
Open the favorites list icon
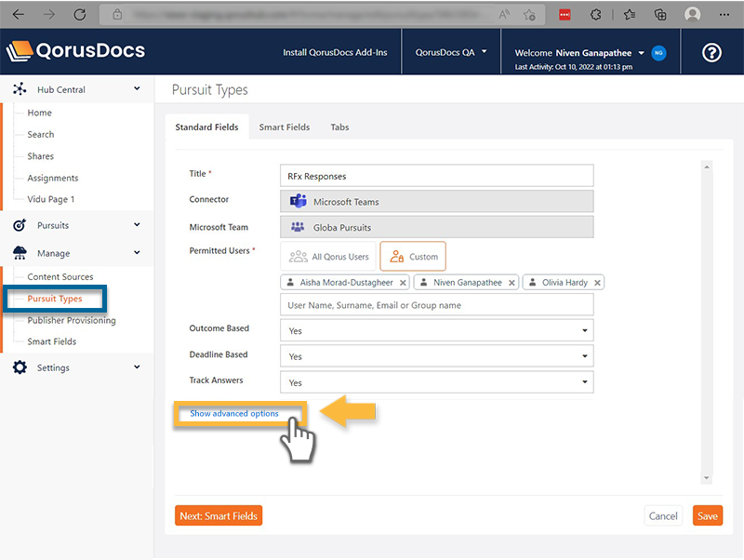tap(630, 15)
